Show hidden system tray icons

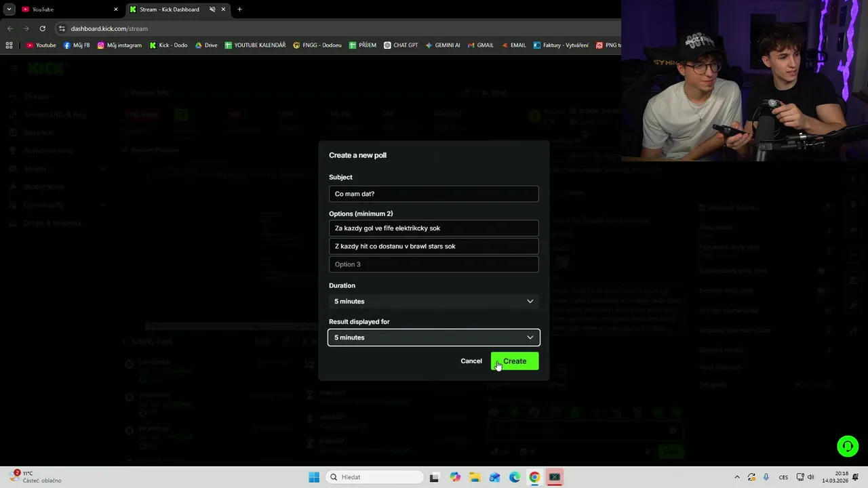pyautogui.click(x=737, y=477)
